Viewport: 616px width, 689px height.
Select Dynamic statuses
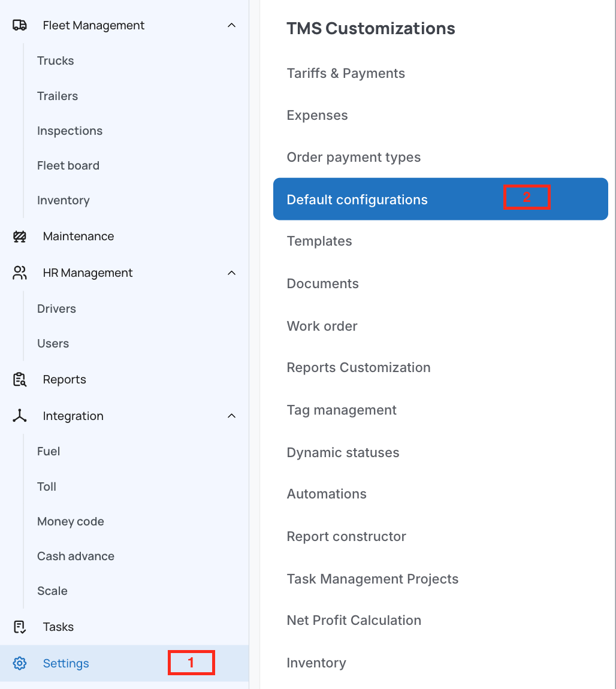(x=343, y=452)
